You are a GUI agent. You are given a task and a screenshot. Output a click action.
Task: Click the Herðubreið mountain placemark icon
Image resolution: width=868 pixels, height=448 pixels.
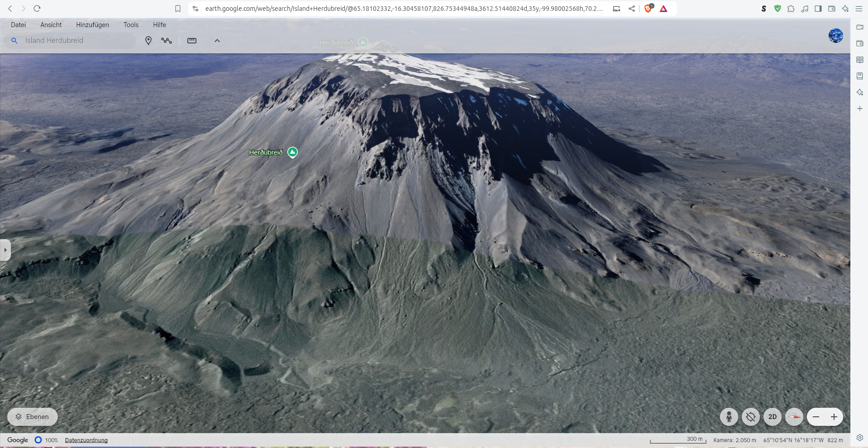[x=293, y=152]
